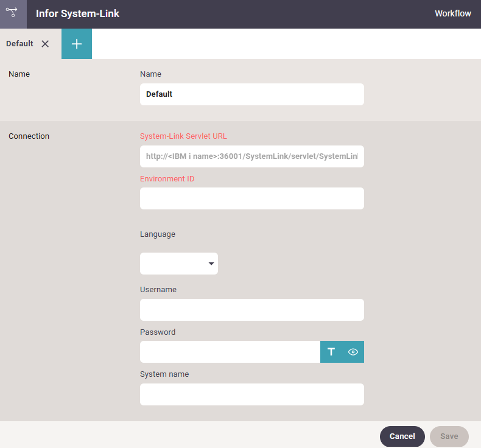Click the Username label
Viewport: 481px width, 448px height.
(x=158, y=290)
